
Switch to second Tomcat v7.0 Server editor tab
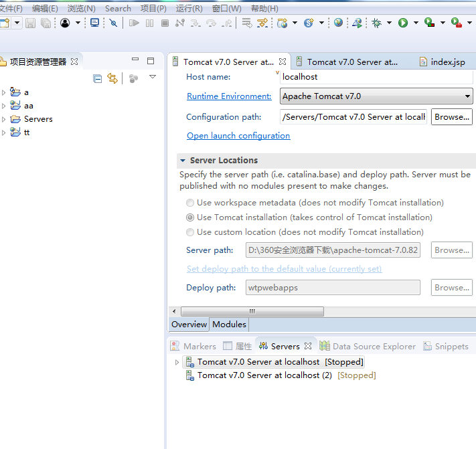pos(348,62)
